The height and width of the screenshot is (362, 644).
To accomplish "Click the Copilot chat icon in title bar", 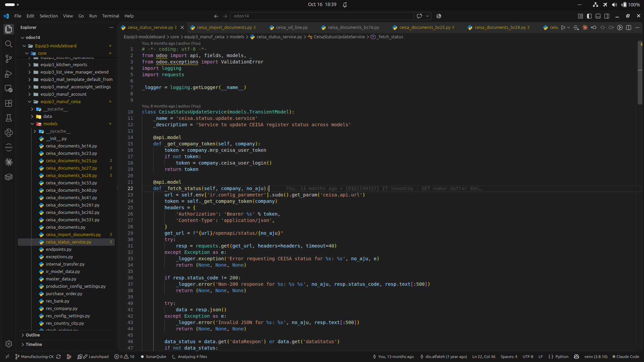I will pyautogui.click(x=419, y=16).
